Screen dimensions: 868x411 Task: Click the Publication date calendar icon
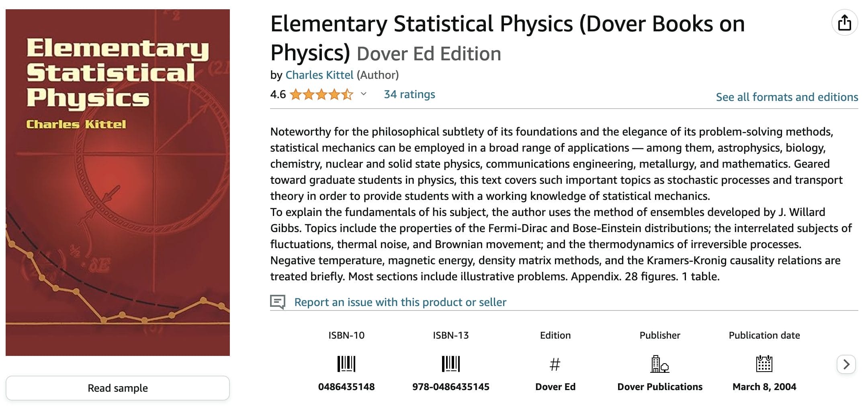(x=764, y=364)
